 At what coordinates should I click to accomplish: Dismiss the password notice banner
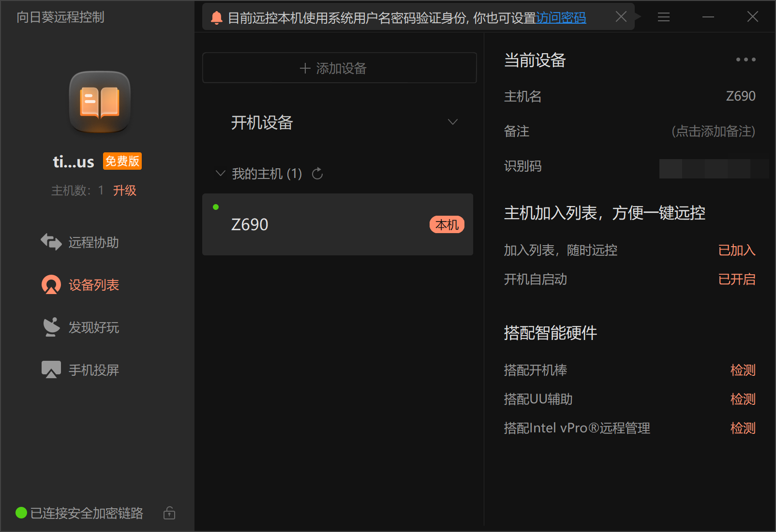pyautogui.click(x=621, y=17)
